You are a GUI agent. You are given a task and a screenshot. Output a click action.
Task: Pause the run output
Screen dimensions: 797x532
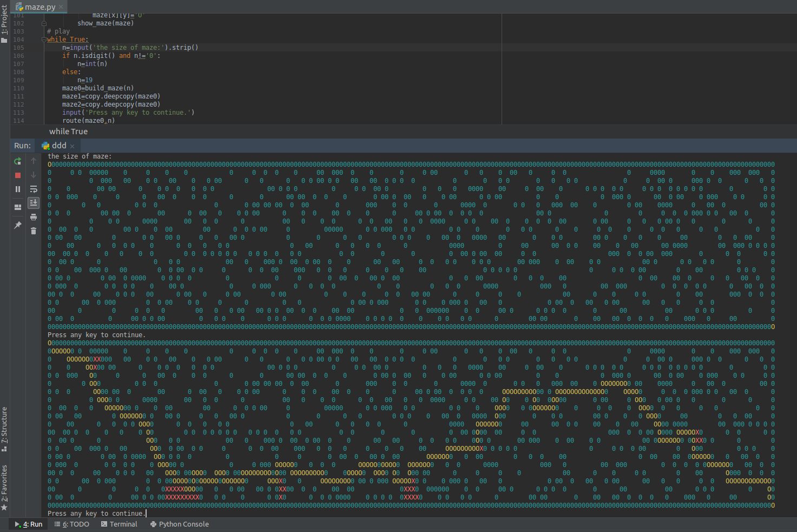tap(18, 189)
